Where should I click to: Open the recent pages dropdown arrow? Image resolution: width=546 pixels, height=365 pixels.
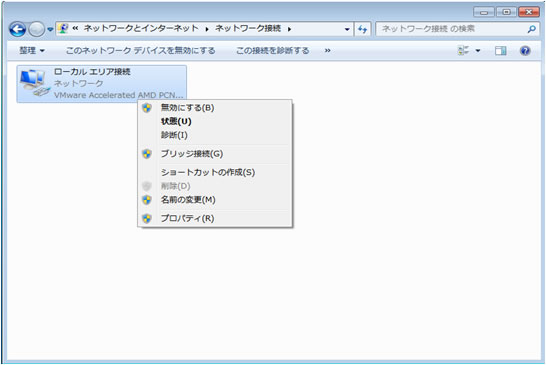pos(50,30)
